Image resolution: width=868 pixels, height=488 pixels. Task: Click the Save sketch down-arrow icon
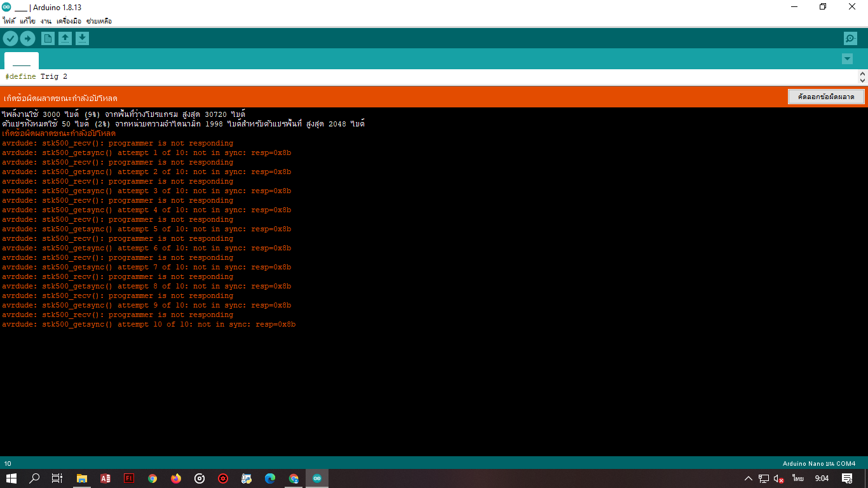click(82, 39)
